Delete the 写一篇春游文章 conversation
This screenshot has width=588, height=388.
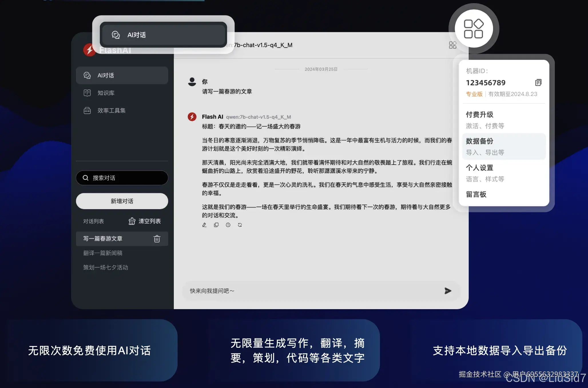tap(157, 239)
